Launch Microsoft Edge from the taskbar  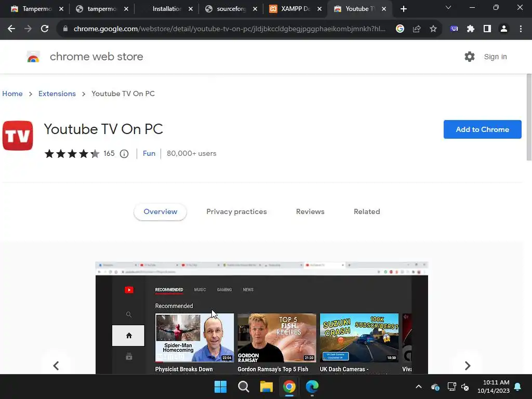pos(312,387)
